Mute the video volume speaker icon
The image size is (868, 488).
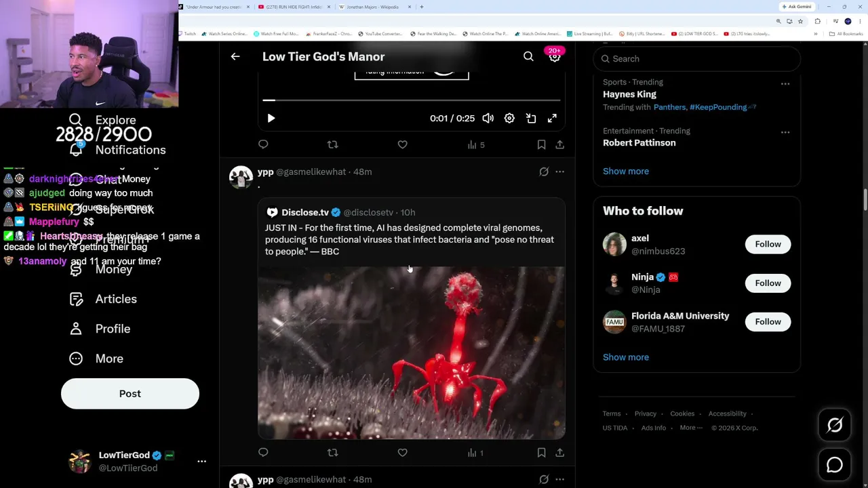pyautogui.click(x=488, y=118)
